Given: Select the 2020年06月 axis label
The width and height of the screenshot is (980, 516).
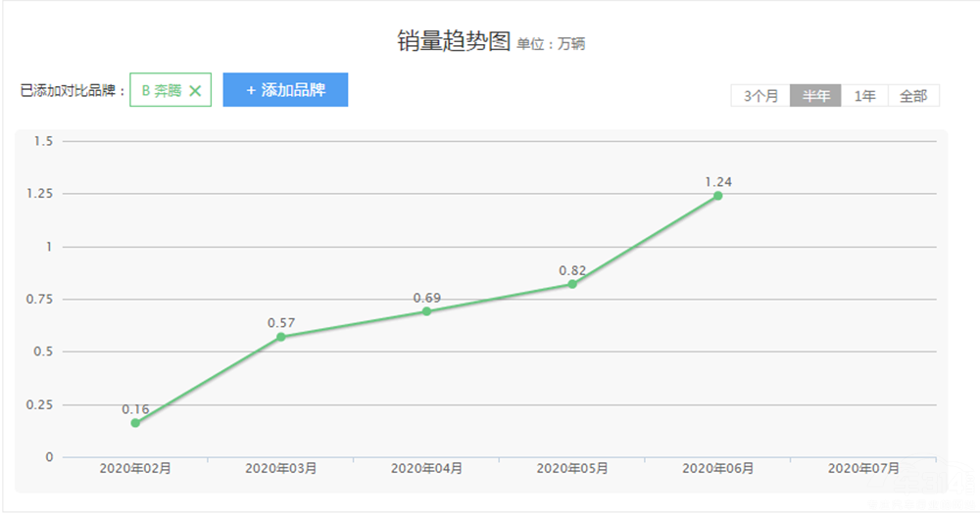Looking at the screenshot, I should pos(717,469).
